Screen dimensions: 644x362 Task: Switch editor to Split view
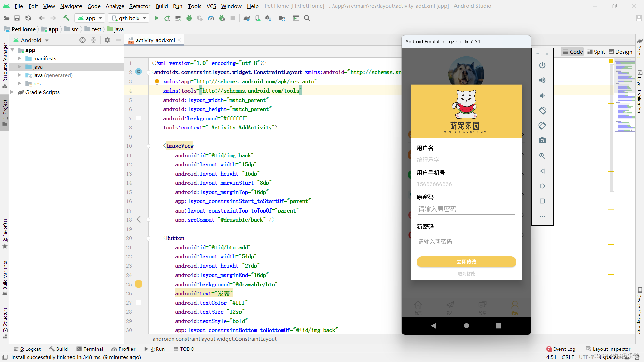coord(596,52)
